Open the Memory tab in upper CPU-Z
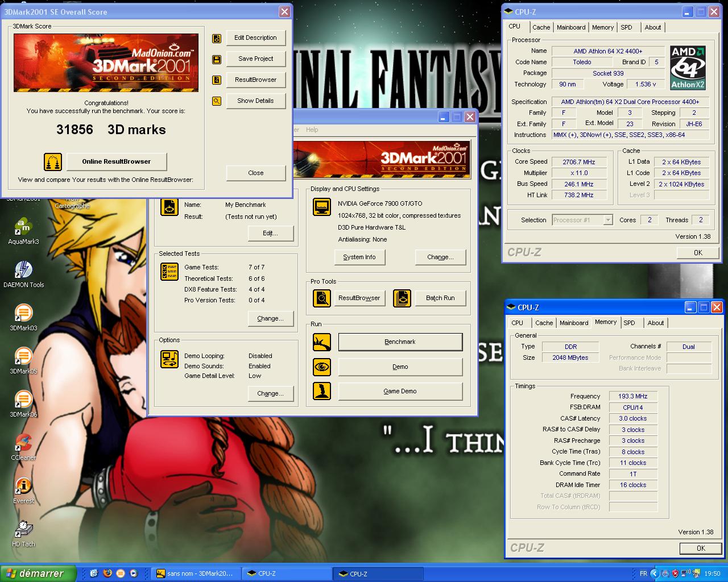The height and width of the screenshot is (582, 728). pyautogui.click(x=603, y=27)
